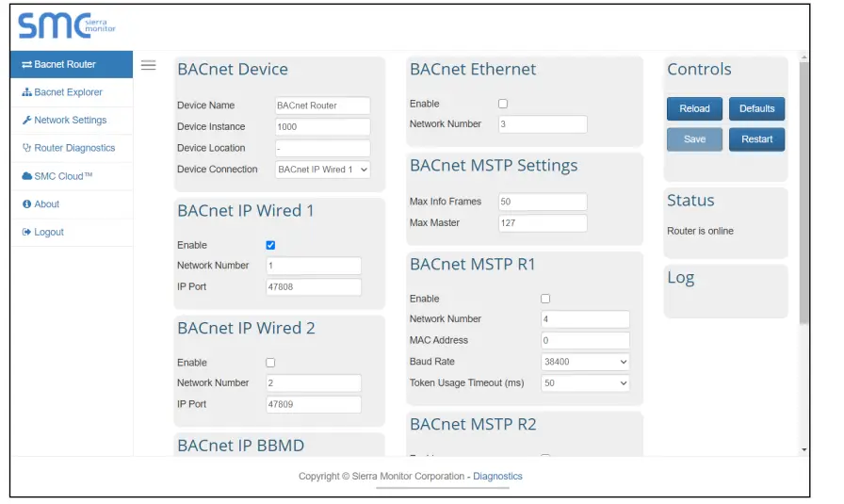The width and height of the screenshot is (844, 504).
Task: Toggle the hamburger menu icon
Action: coord(149,65)
